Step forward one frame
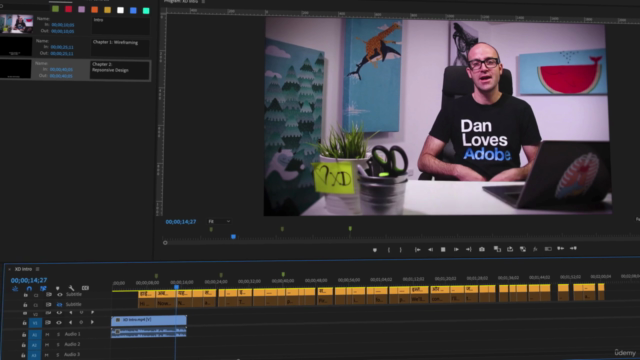The image size is (640, 360). [456, 249]
